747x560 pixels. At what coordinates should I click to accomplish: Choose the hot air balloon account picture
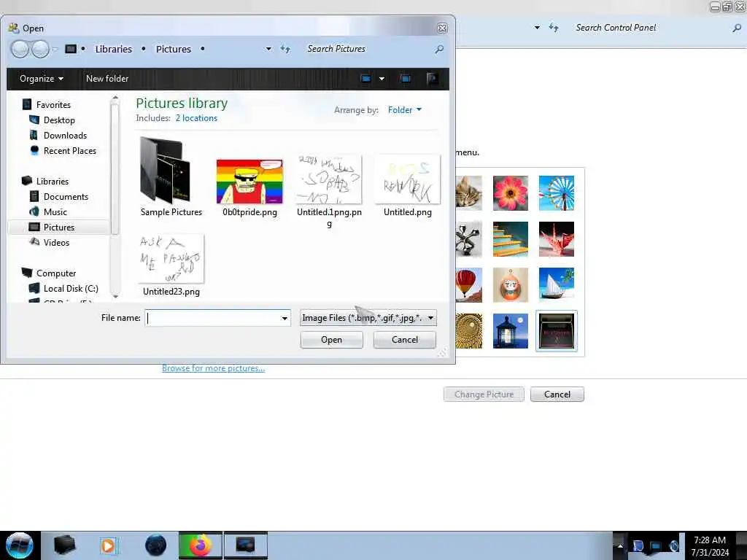pos(469,285)
